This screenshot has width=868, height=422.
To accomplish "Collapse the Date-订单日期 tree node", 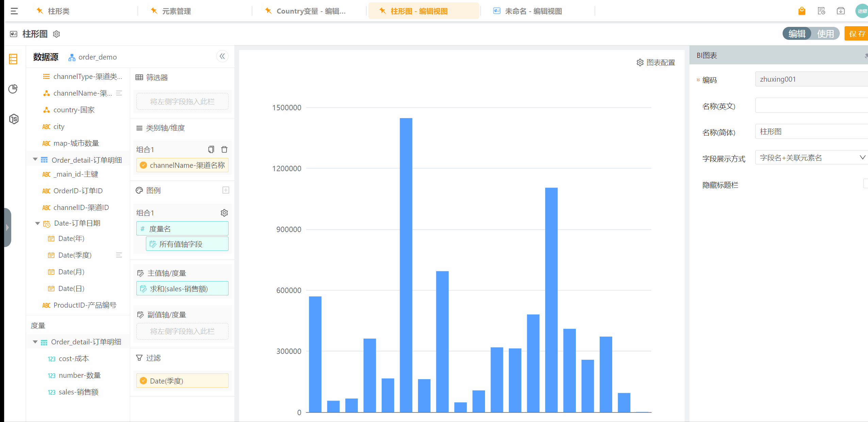I will 37,223.
